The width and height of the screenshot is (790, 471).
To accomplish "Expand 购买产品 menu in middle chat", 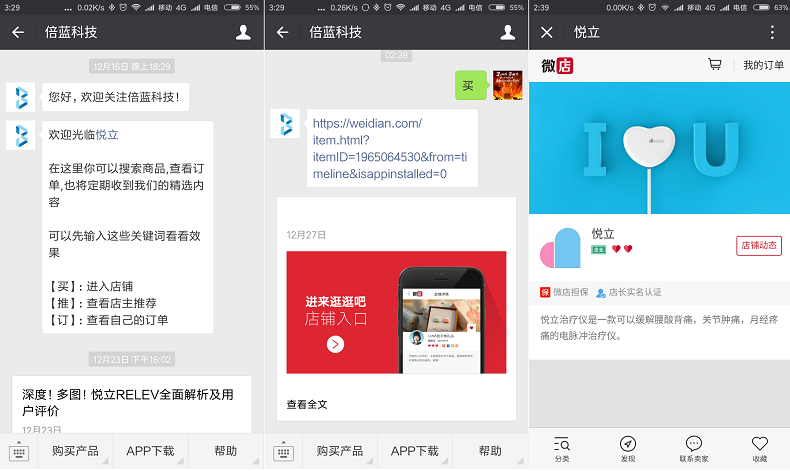I will 340,451.
